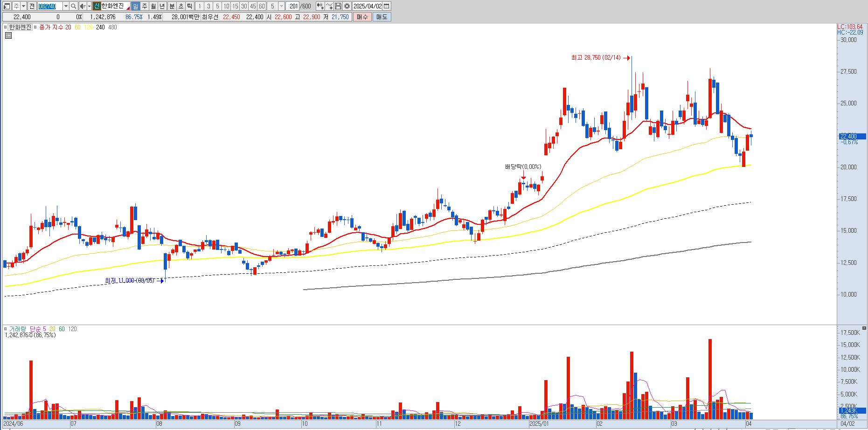Switch to the weekly 주 period
868x430 pixels.
coord(144,6)
